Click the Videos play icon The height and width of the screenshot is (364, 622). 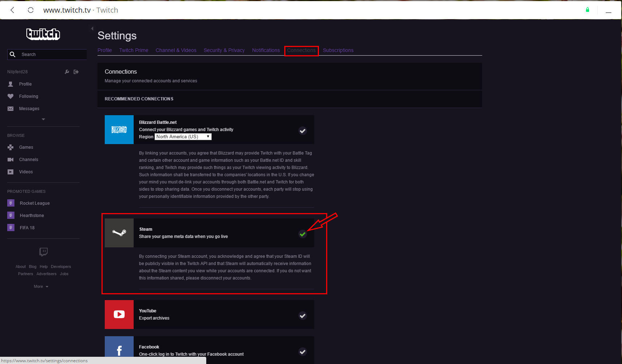click(x=10, y=172)
